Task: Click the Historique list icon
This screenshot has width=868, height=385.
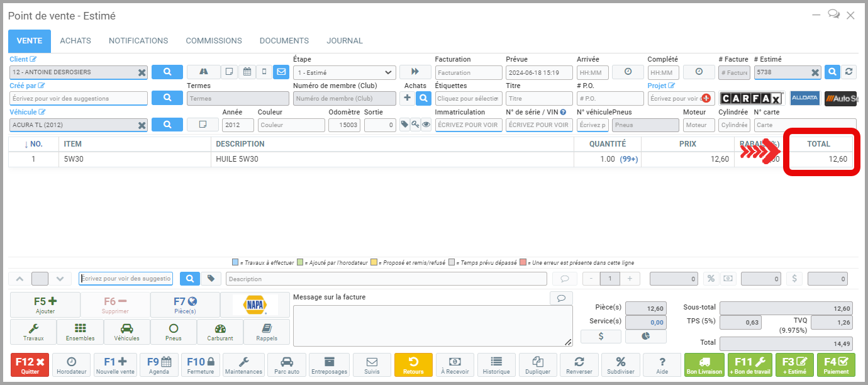Action: tap(496, 365)
